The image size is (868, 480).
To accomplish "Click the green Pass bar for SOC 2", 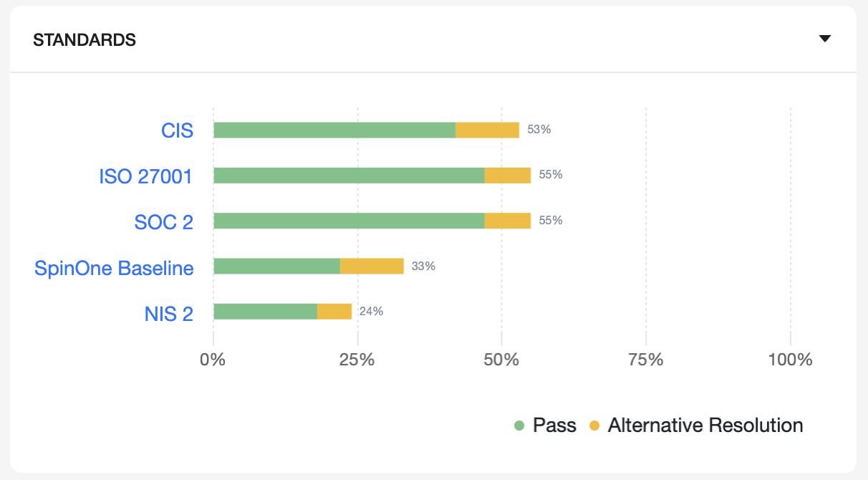I will 349,221.
